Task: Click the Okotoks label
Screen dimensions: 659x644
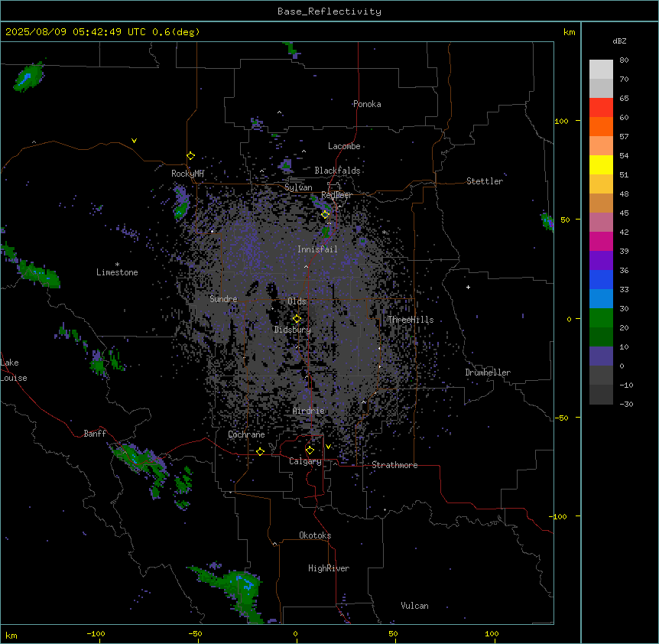Action: (315, 535)
